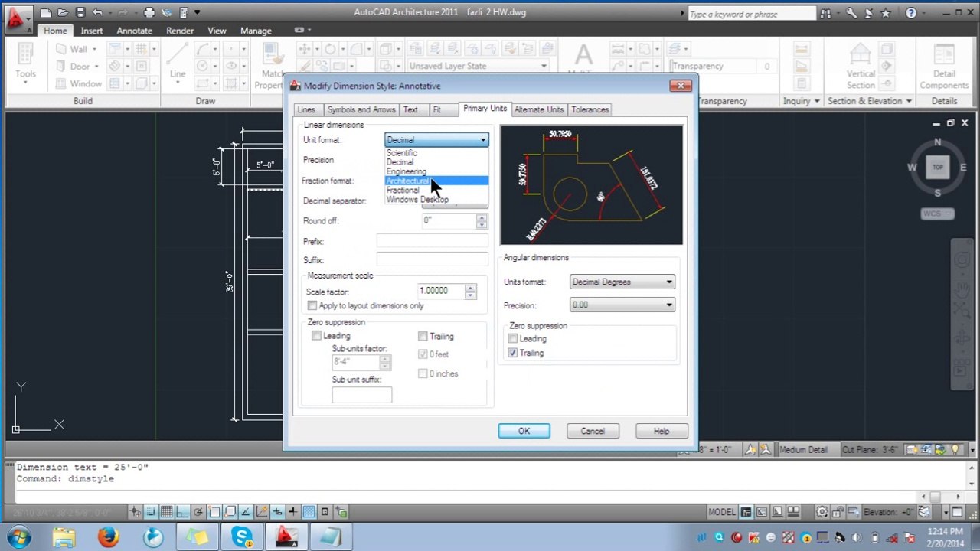Screen dimensions: 980x551
Task: Click the Favorites star icon in title bar
Action: (886, 13)
